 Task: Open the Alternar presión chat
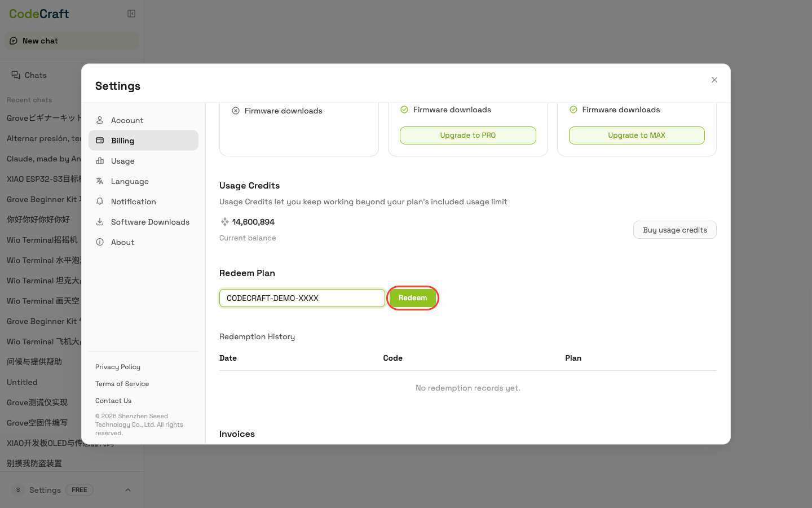pyautogui.click(x=44, y=138)
